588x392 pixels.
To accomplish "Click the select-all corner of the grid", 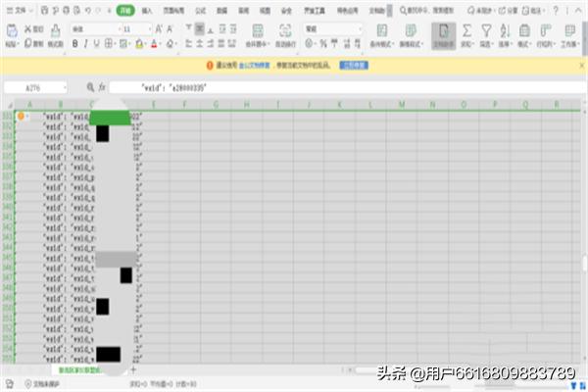I will 10,105.
